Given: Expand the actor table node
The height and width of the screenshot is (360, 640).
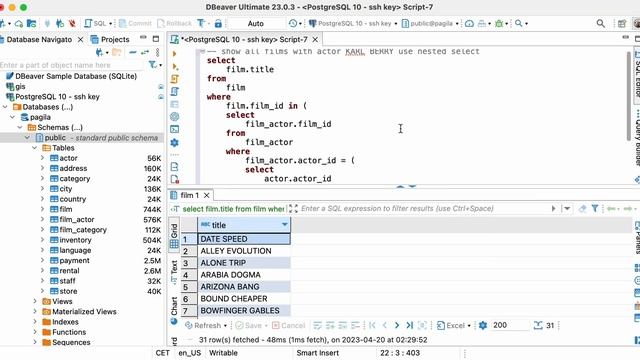Looking at the screenshot, I should pyautogui.click(x=42, y=158).
